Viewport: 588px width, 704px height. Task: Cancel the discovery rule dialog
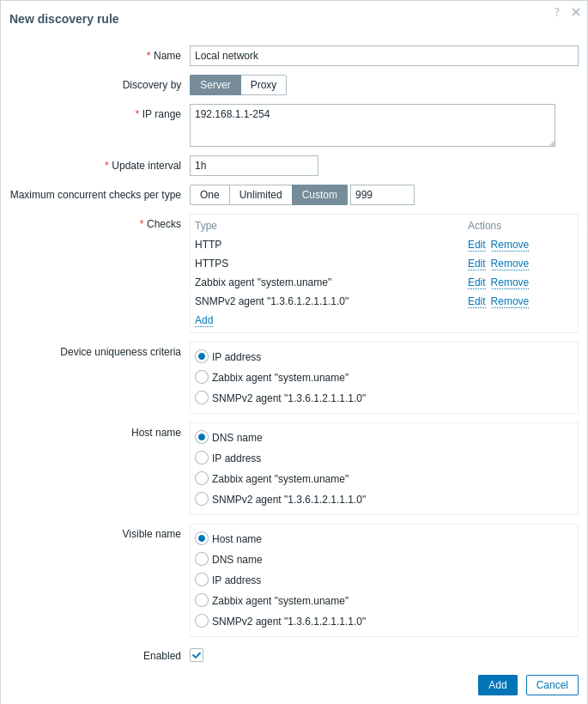tap(552, 685)
